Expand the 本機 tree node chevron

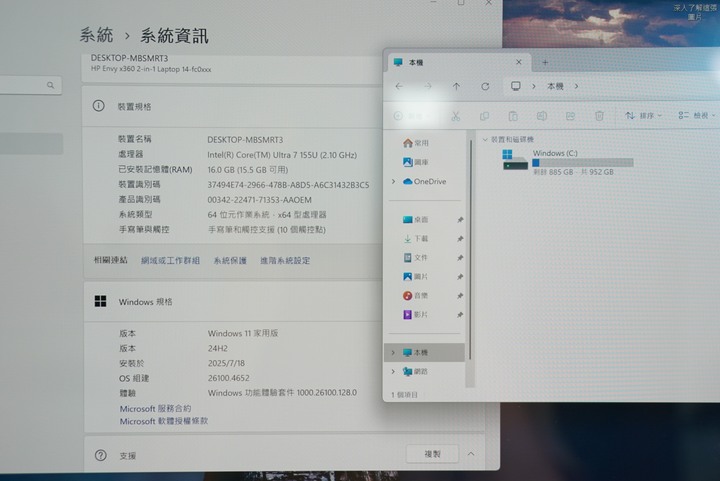(x=393, y=352)
